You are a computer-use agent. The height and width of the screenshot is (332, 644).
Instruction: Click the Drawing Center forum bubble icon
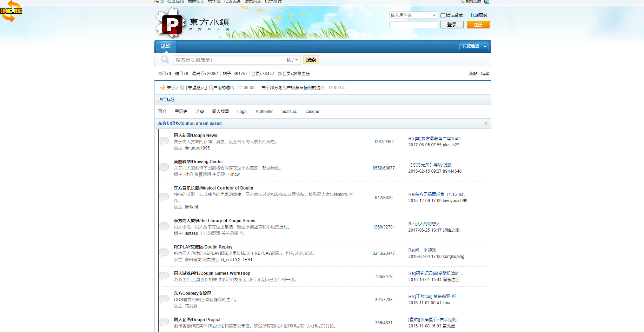[164, 167]
